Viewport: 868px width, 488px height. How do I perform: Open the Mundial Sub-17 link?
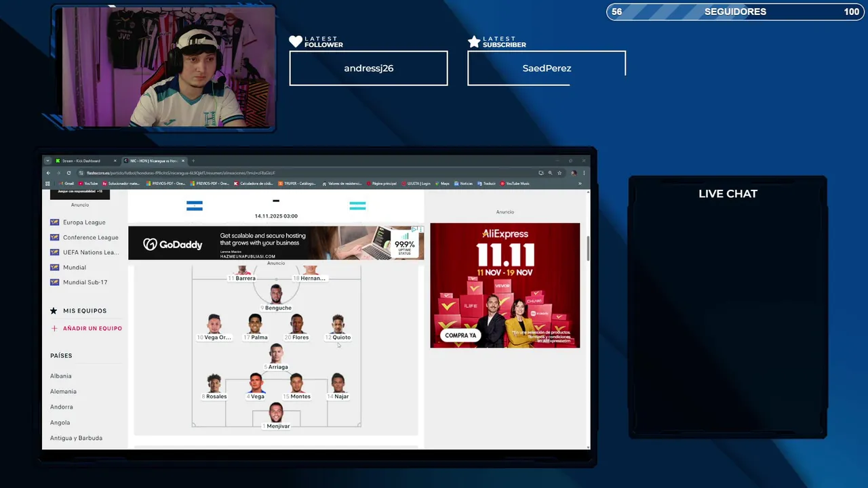(85, 282)
